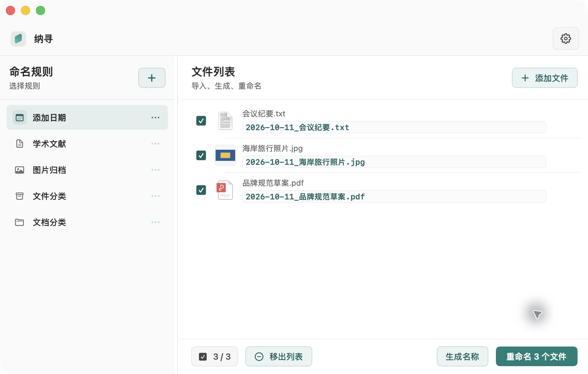This screenshot has width=588, height=374.
Task: Click the original filename 海岸旅行照片.jpg
Action: tap(272, 148)
